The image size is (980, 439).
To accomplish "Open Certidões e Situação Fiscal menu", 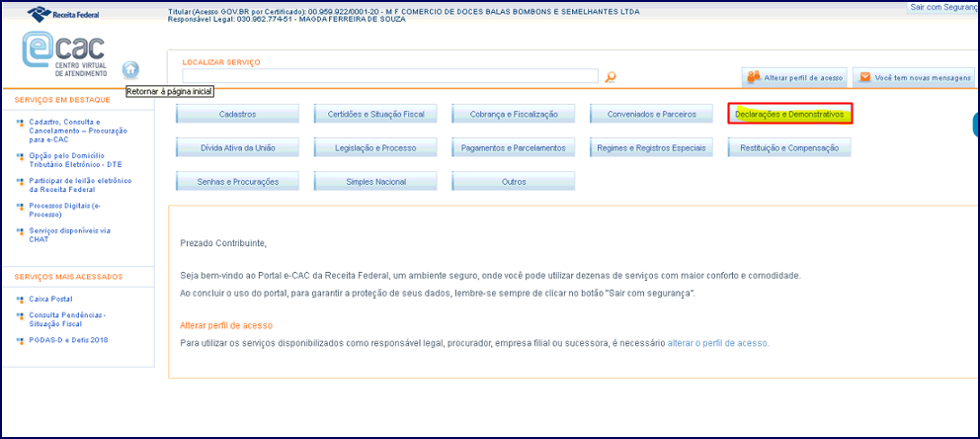I will [x=375, y=114].
